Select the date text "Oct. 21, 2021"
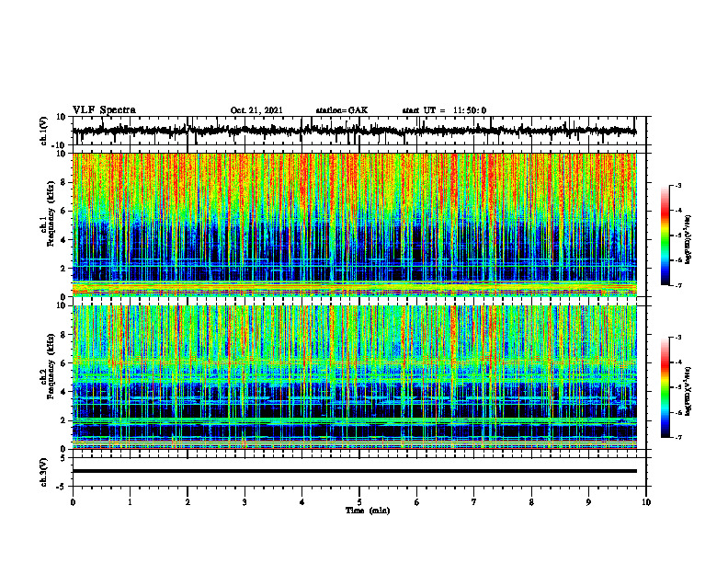The image size is (728, 563). pos(256,110)
